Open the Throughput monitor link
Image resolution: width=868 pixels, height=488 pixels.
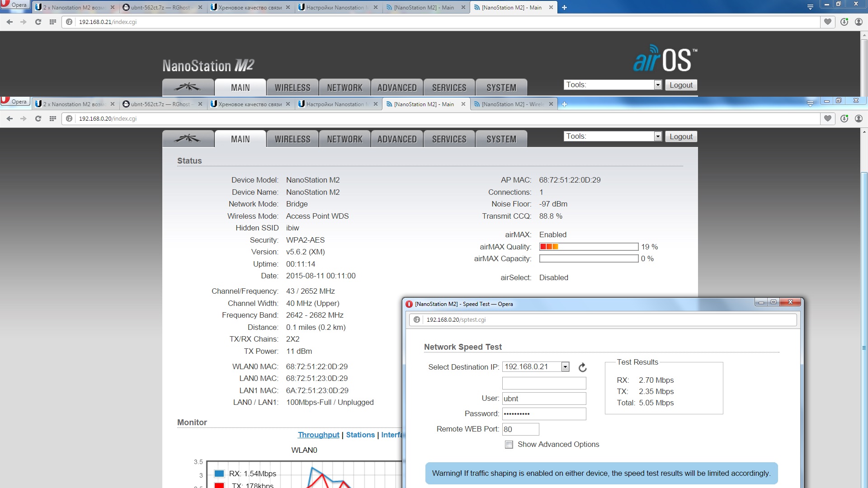318,435
